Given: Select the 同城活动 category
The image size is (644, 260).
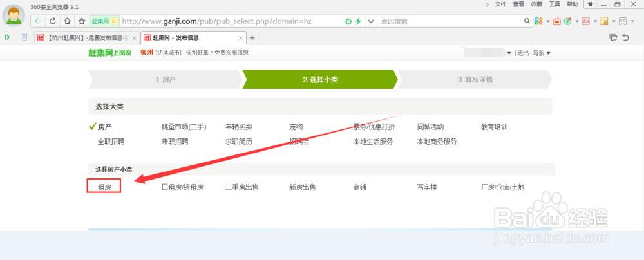Looking at the screenshot, I should point(430,127).
